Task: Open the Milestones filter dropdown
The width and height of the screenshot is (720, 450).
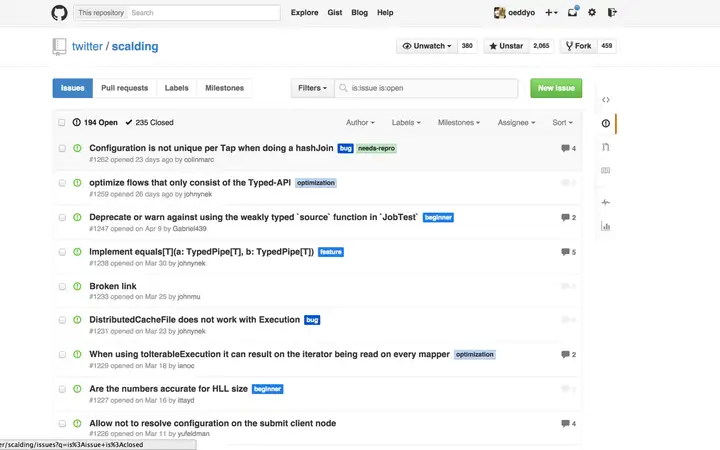Action: pos(459,123)
